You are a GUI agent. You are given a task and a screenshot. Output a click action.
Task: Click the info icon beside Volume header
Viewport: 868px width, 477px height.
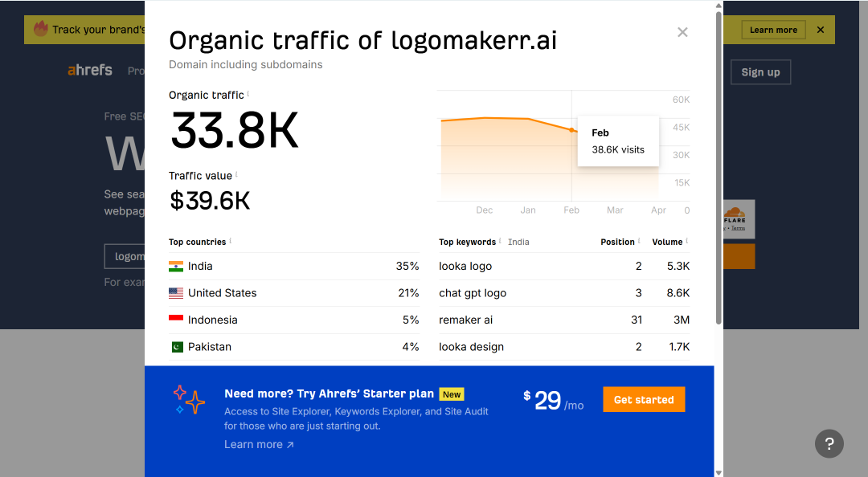(x=687, y=241)
